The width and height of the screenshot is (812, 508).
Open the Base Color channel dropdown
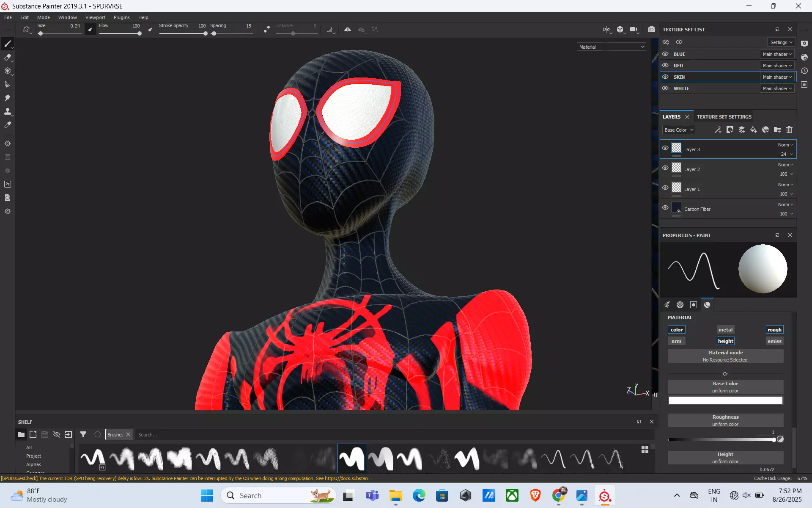point(679,130)
